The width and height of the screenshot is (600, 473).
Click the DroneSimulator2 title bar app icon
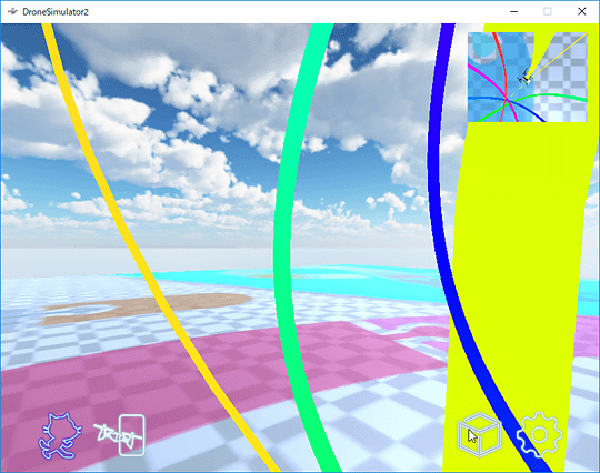pyautogui.click(x=13, y=12)
